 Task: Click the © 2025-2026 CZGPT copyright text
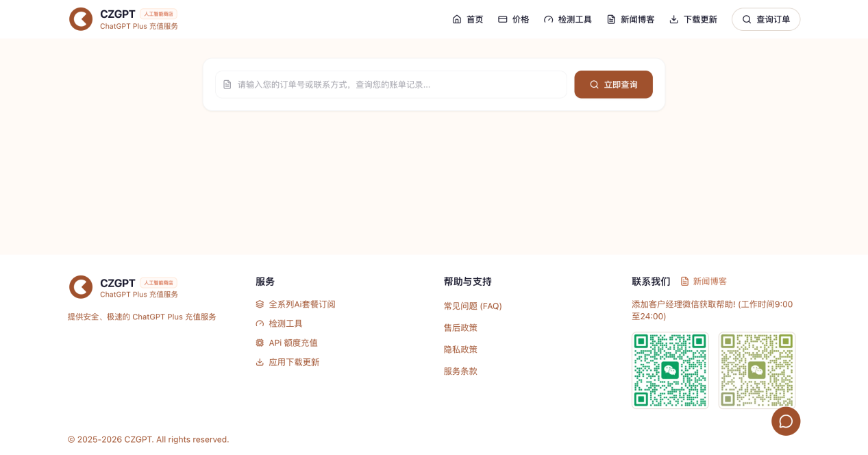coord(148,439)
